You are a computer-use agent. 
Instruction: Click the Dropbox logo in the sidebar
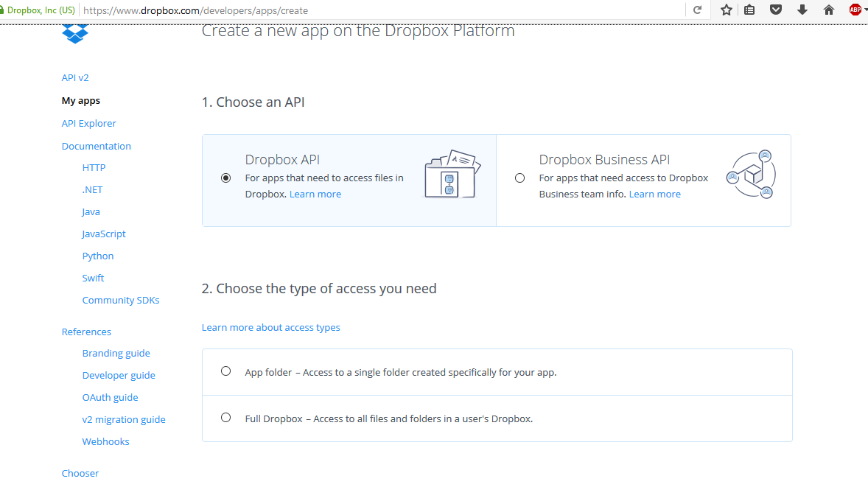[74, 32]
